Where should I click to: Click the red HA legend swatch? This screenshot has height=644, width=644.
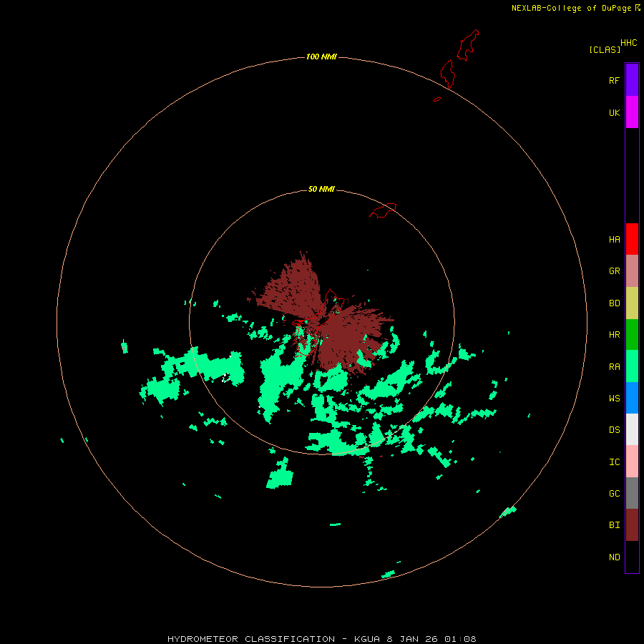point(632,239)
